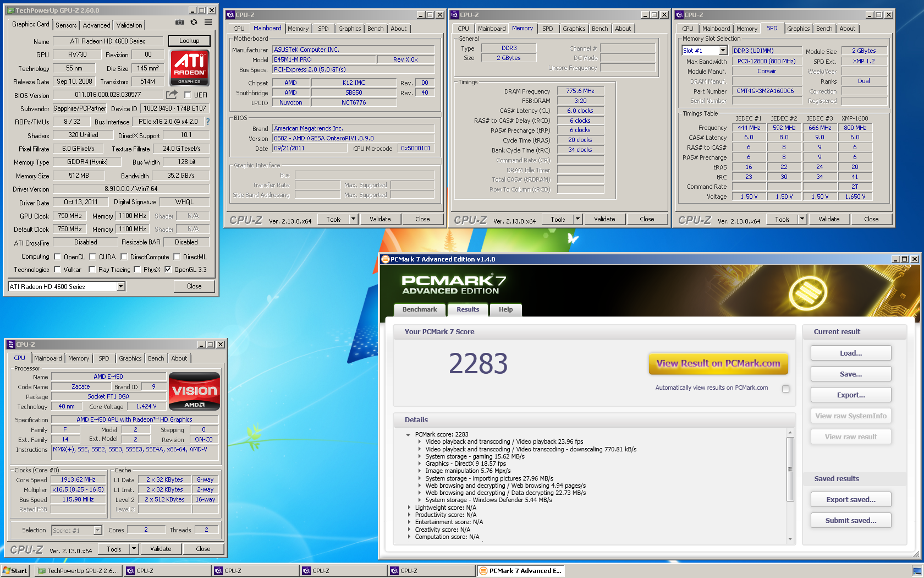Image resolution: width=924 pixels, height=578 pixels.
Task: Click the GPU-Z title bar app icon
Action: pos(10,10)
